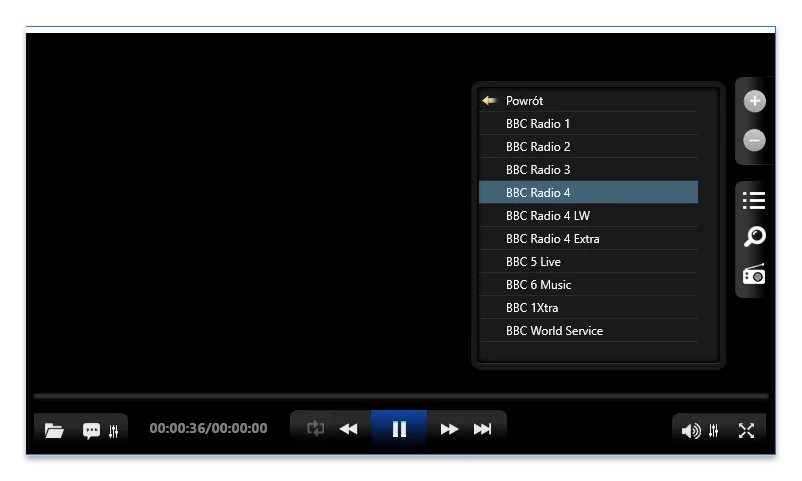Click the fast forward button
Viewport: 802px width, 481px height.
[x=449, y=429]
